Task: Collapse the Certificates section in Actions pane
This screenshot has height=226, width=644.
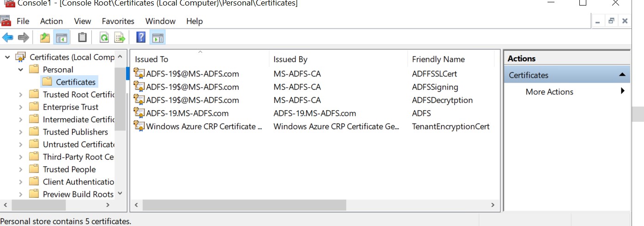Action: pyautogui.click(x=622, y=75)
